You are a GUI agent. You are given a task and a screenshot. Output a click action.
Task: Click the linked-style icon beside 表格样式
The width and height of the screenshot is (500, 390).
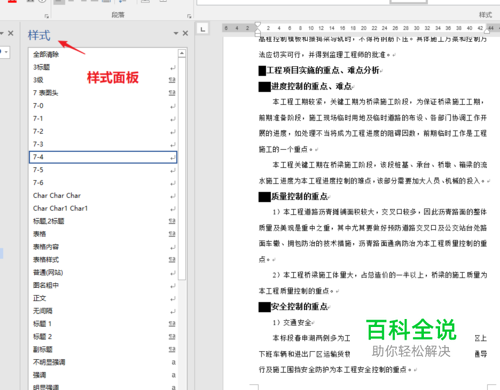[172, 260]
